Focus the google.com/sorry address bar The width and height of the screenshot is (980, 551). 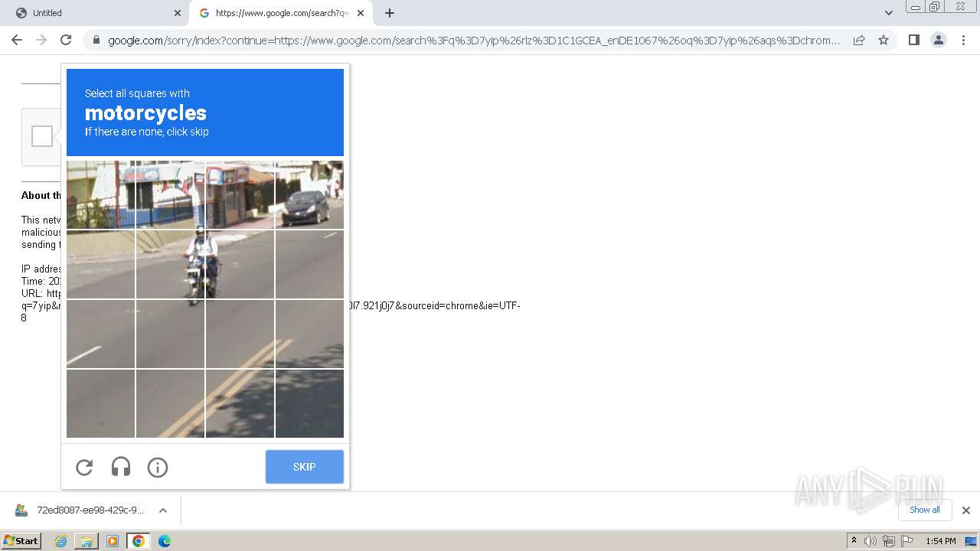click(x=474, y=41)
